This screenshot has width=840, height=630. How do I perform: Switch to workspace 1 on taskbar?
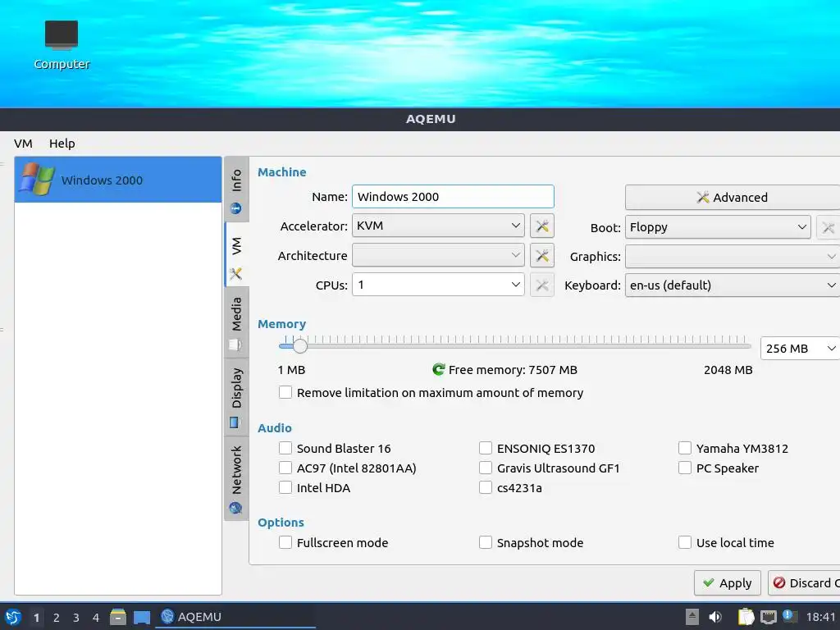pyautogui.click(x=36, y=618)
